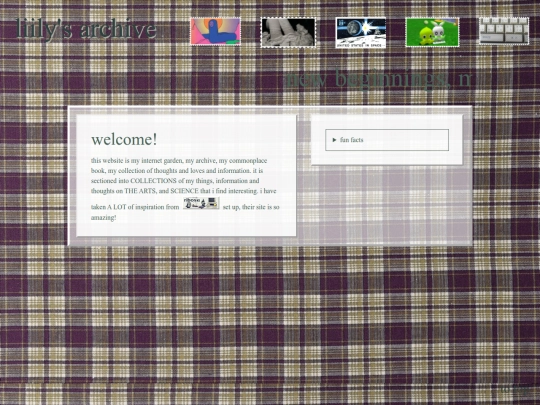The height and width of the screenshot is (405, 540).
Task: Open the green Chao characters stamp
Action: tap(432, 32)
